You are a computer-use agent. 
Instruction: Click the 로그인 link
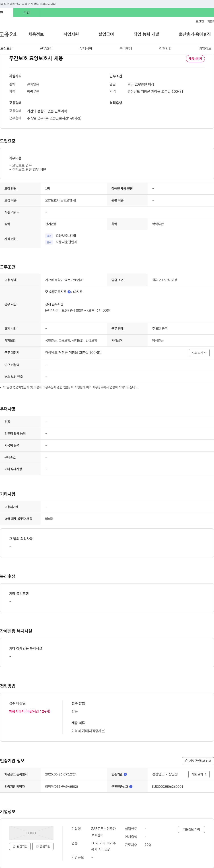tap(200, 22)
